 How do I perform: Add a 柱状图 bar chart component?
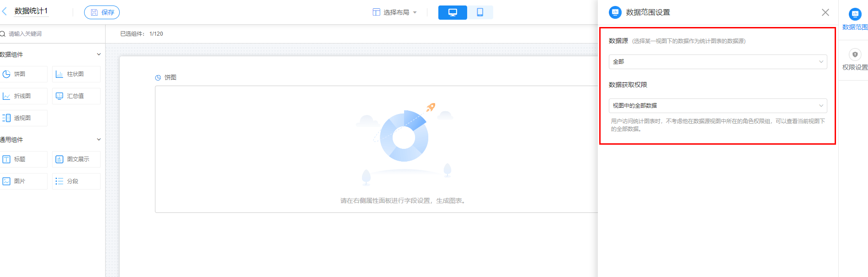click(76, 74)
